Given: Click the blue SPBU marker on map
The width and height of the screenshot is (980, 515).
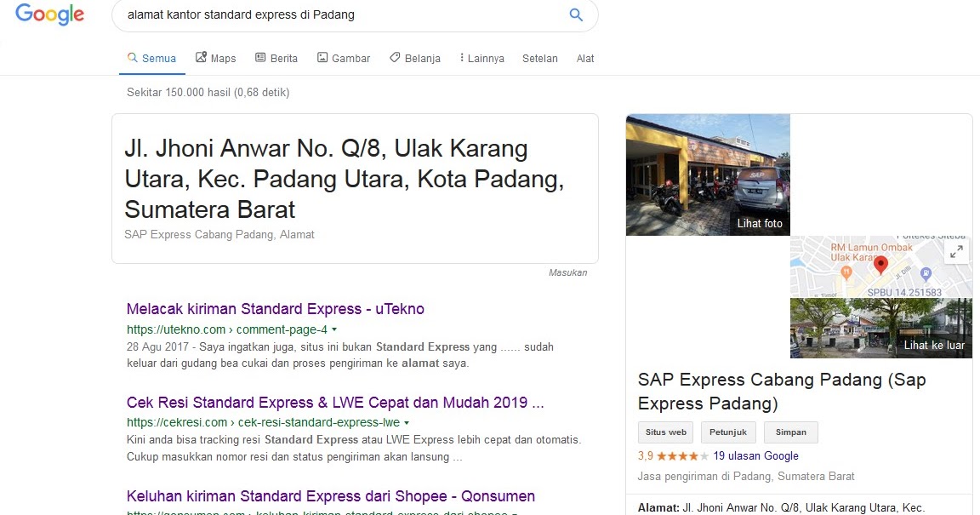Looking at the screenshot, I should pos(926,273).
